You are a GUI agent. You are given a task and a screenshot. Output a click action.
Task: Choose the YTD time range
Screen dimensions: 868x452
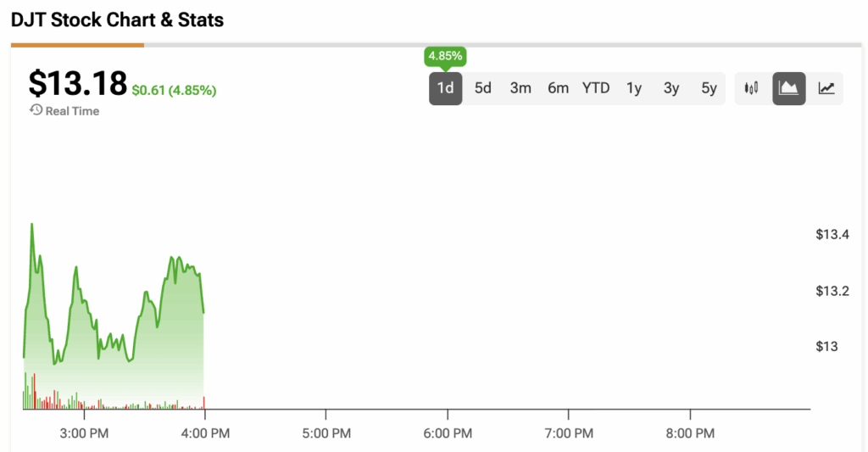(x=596, y=88)
